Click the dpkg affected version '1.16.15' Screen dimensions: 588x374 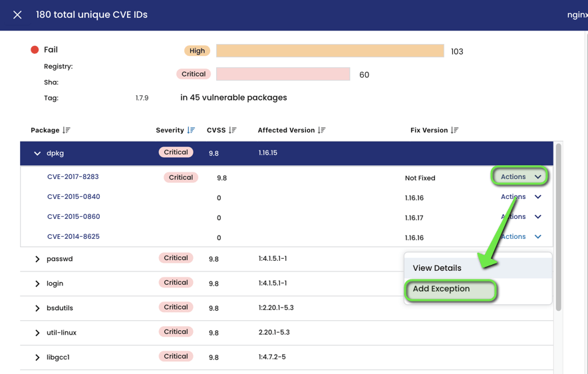(x=268, y=152)
